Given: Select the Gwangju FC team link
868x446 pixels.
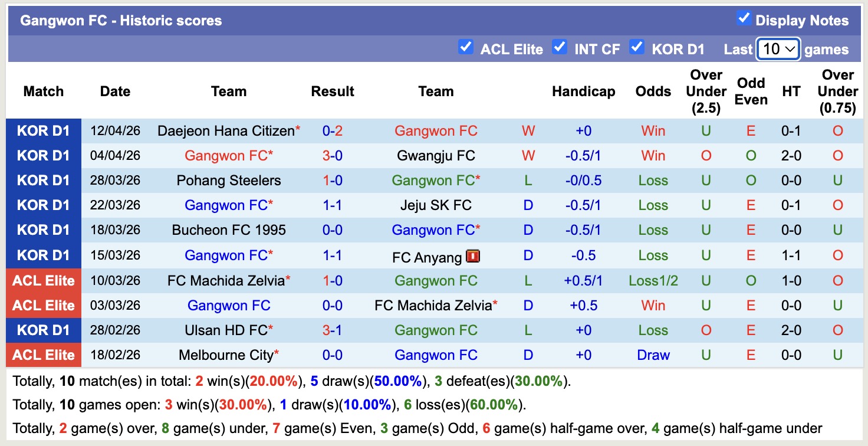Looking at the screenshot, I should [436, 156].
